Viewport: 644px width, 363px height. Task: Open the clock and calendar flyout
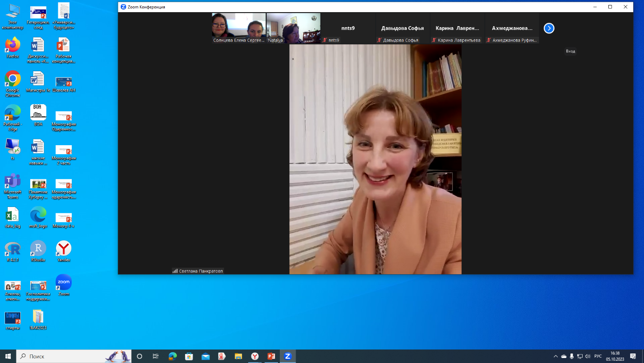(615, 356)
